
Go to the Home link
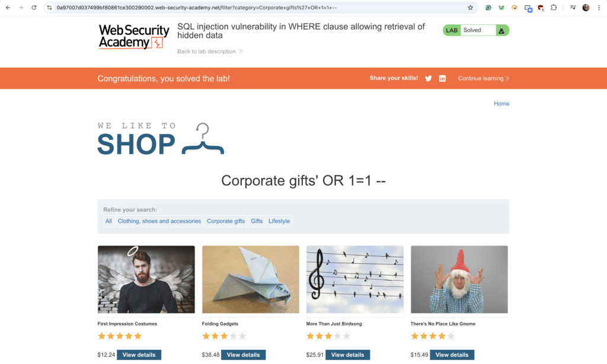[x=501, y=103]
